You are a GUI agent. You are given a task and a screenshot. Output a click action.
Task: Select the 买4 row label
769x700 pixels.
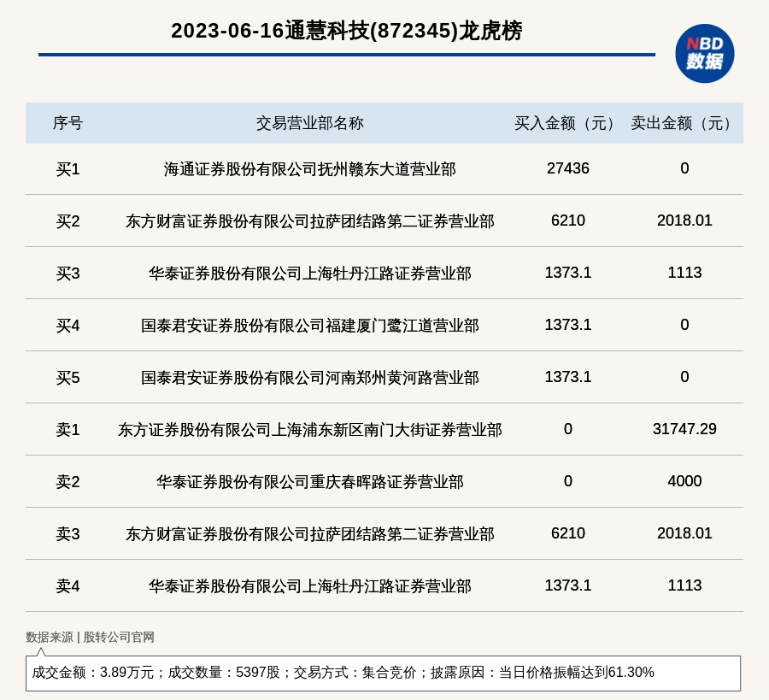68,326
